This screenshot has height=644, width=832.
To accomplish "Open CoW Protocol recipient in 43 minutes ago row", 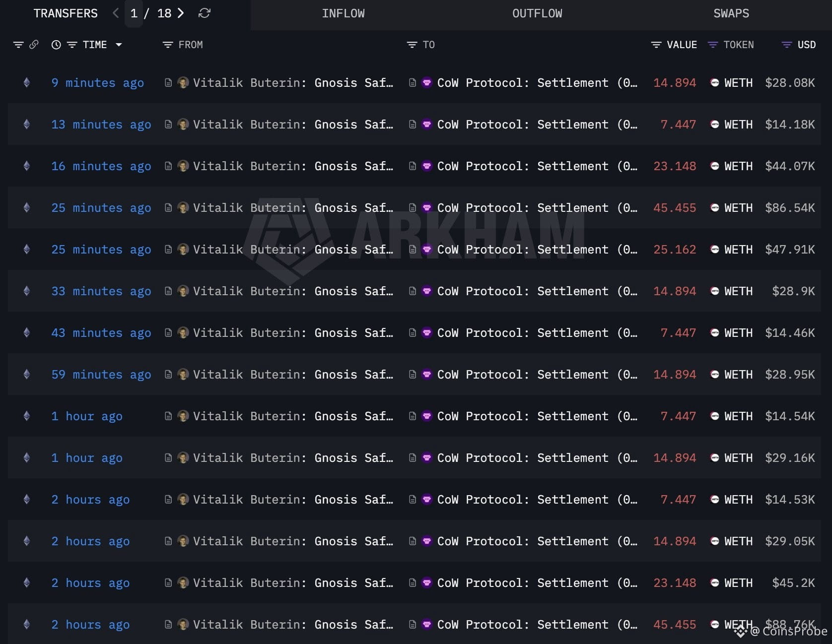I will (537, 333).
